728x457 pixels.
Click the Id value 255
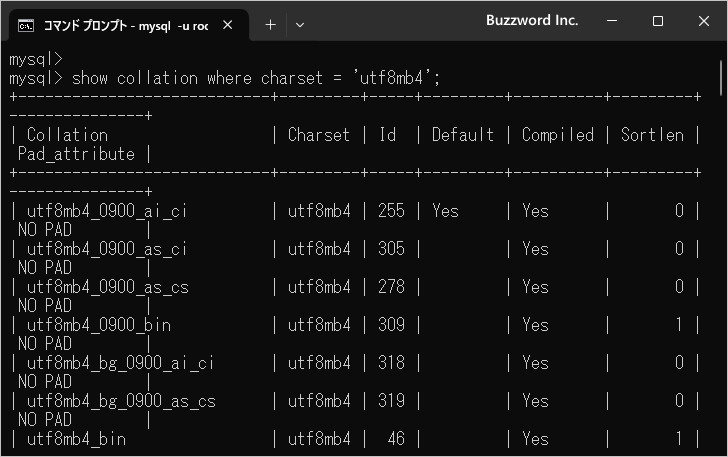click(391, 211)
